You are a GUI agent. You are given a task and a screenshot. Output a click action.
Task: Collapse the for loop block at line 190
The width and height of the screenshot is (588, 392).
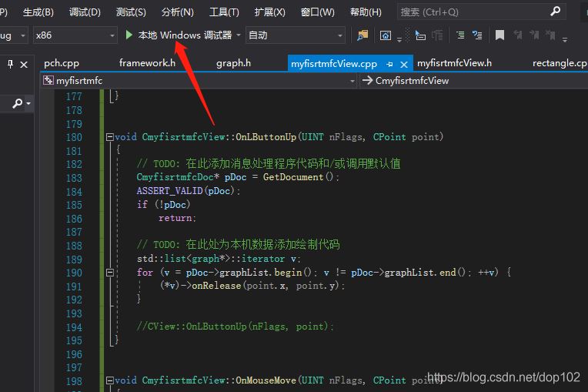coord(110,273)
